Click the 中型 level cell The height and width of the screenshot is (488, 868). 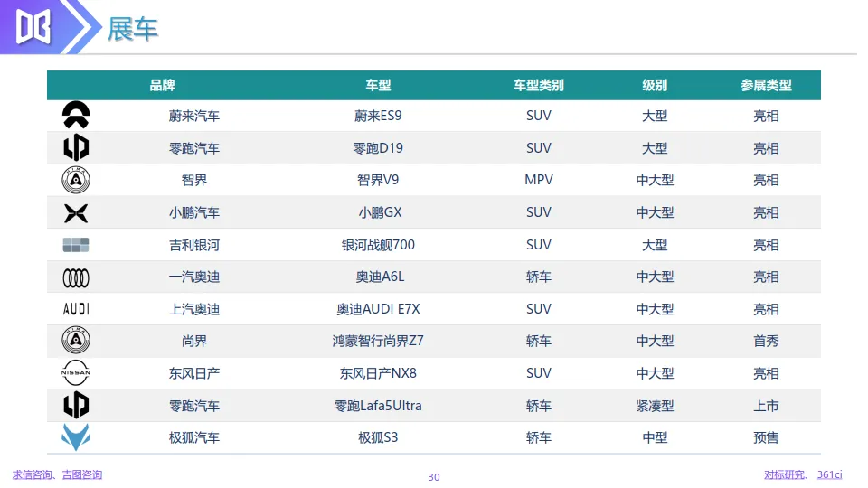pyautogui.click(x=655, y=437)
